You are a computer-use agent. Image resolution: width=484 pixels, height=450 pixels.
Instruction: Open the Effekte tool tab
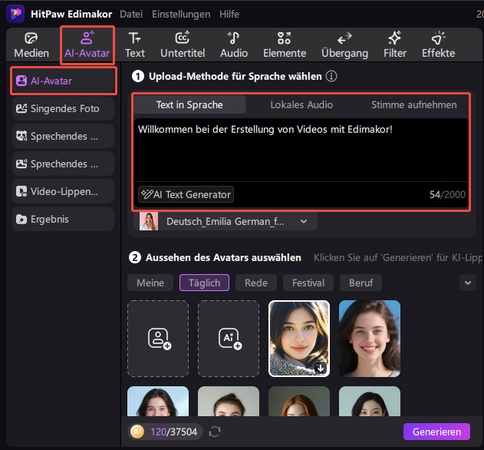438,46
